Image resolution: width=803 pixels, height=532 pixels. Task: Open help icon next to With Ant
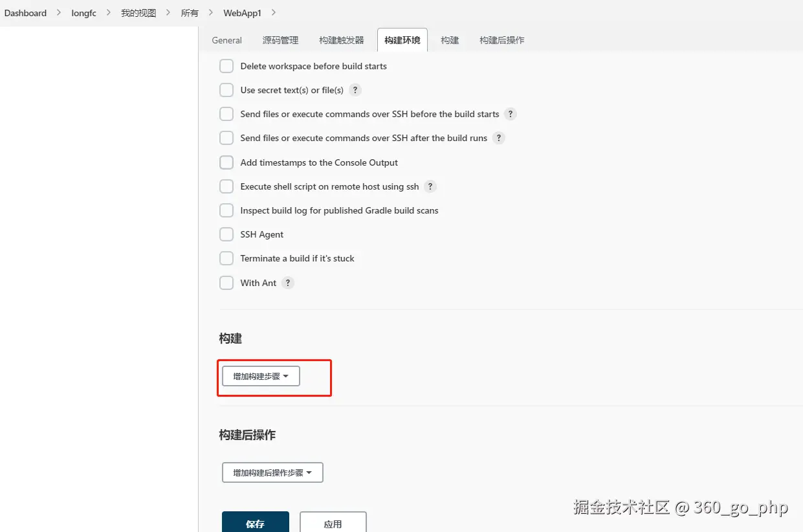pos(288,283)
